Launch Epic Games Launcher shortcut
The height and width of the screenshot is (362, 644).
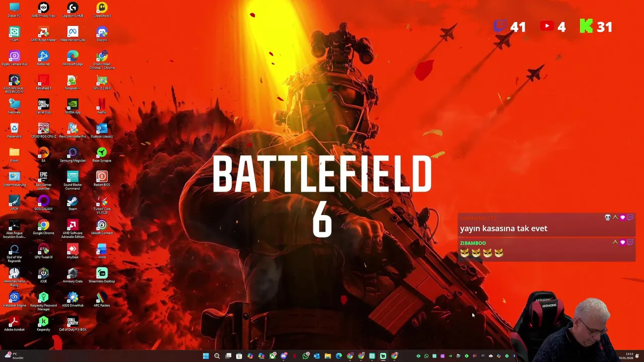[43, 180]
